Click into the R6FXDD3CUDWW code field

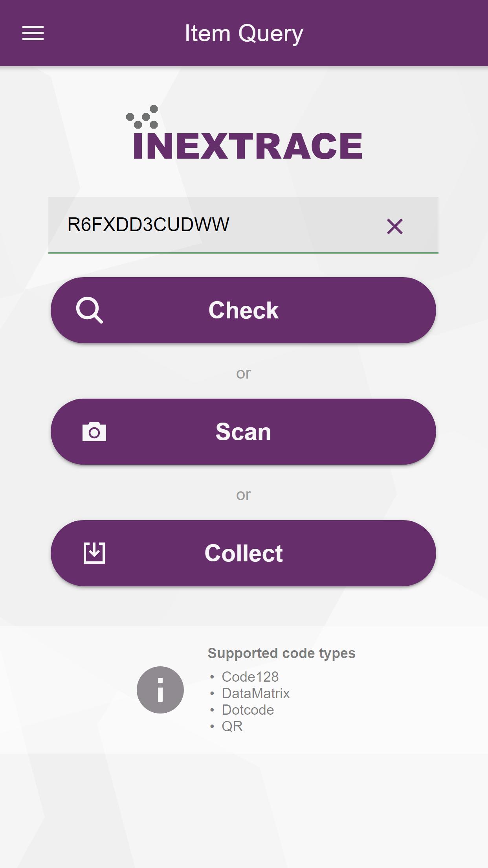click(x=243, y=225)
